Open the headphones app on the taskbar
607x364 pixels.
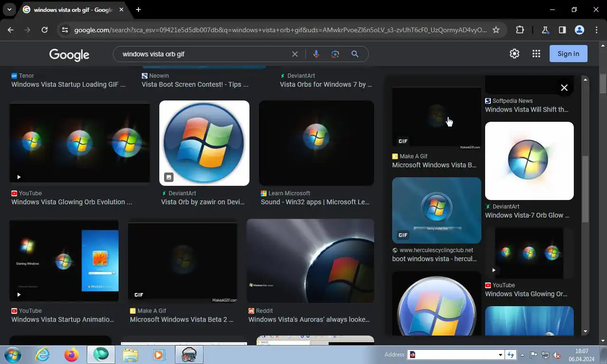tap(189, 355)
